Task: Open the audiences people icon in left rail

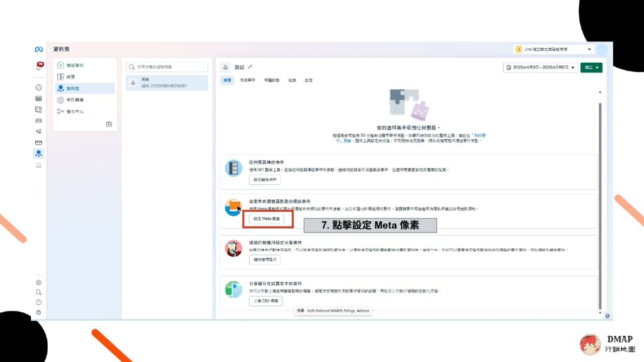Action: click(38, 121)
